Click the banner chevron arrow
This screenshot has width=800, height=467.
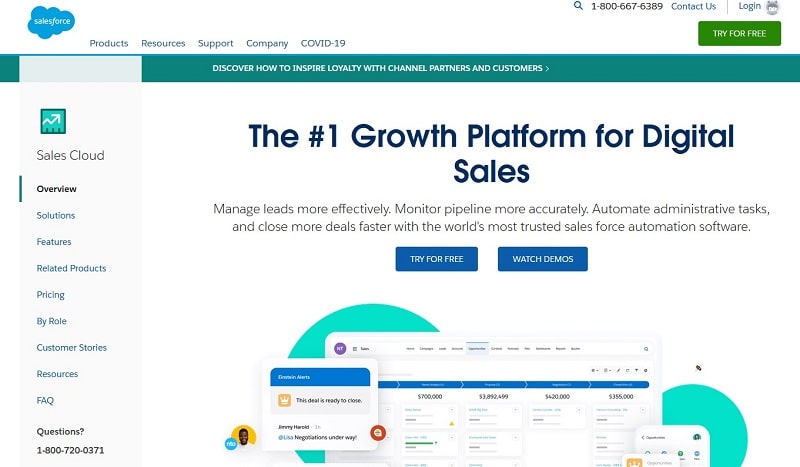547,68
